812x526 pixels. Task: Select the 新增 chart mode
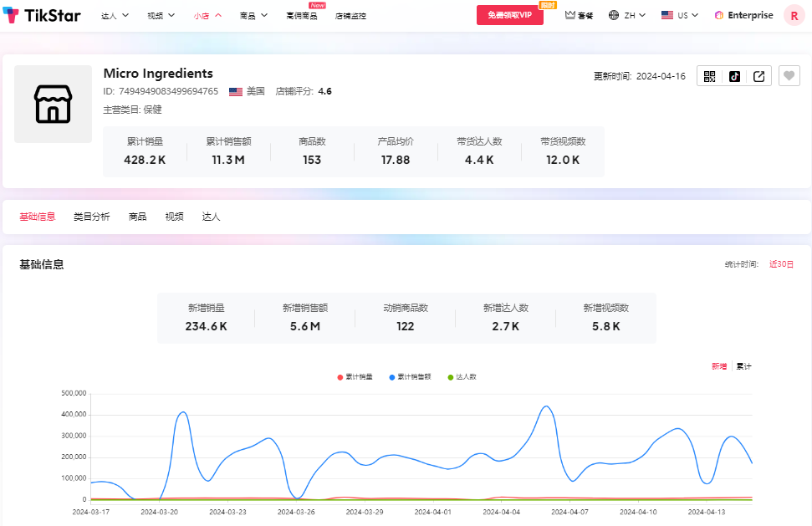tap(719, 366)
